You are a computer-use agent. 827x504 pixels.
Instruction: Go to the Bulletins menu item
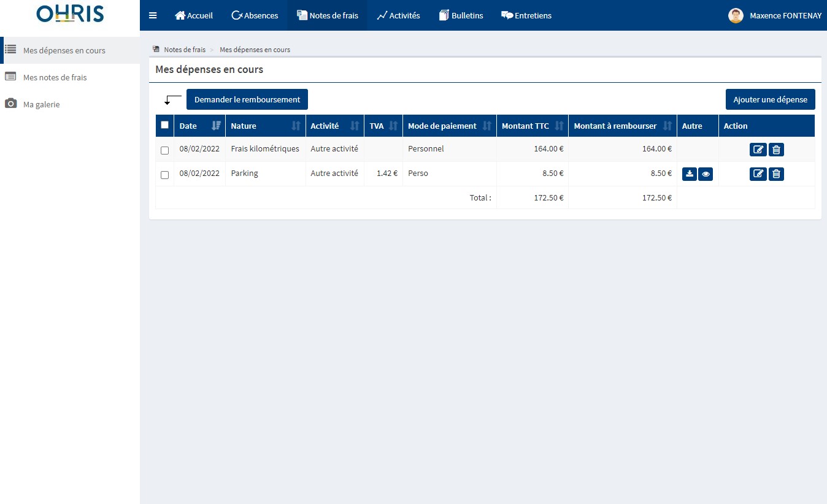(461, 15)
